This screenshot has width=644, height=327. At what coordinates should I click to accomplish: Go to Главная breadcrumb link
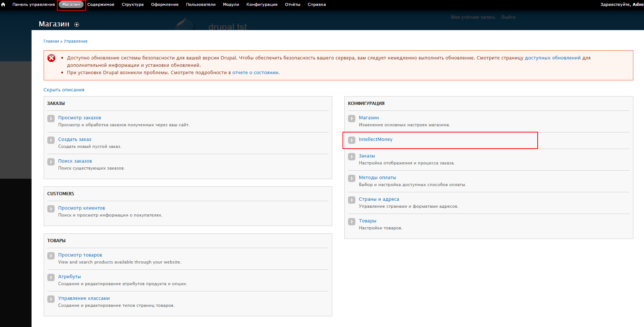(51, 41)
